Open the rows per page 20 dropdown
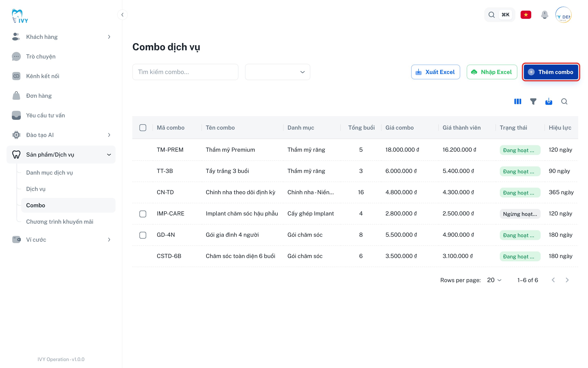 (x=494, y=280)
